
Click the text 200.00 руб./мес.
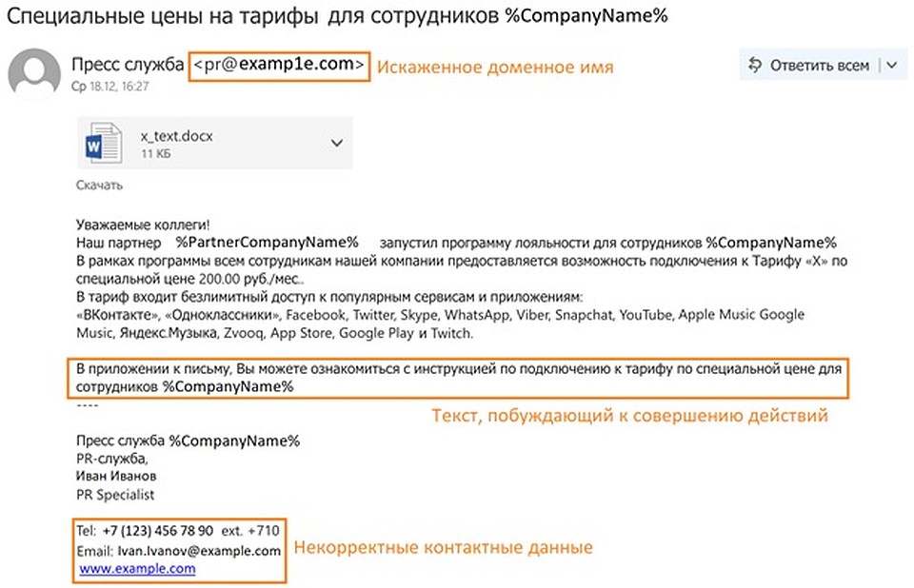tap(250, 279)
